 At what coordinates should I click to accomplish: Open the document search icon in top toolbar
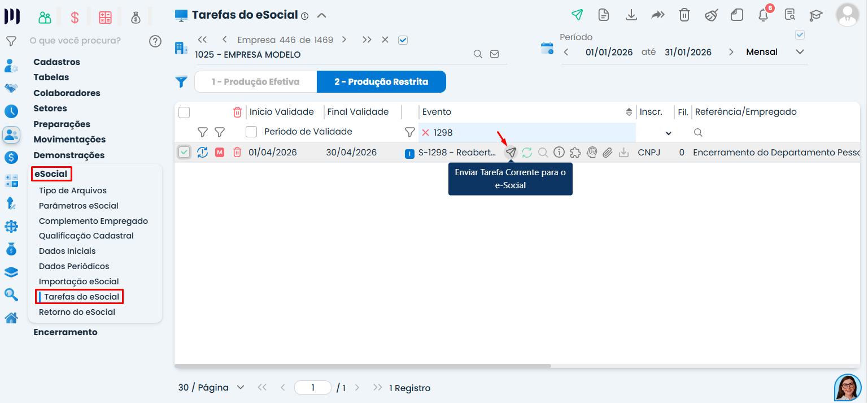(790, 15)
